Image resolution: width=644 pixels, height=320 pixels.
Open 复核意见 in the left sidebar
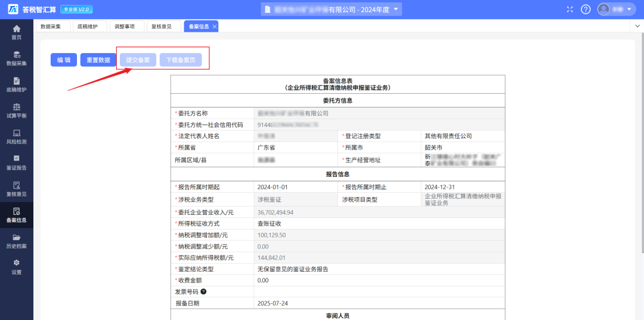coord(17,189)
